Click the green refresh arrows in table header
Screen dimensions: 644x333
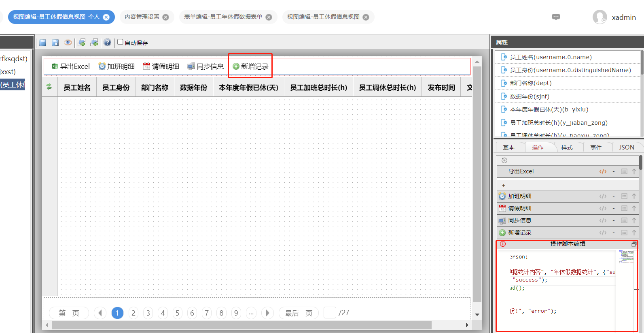coord(49,87)
